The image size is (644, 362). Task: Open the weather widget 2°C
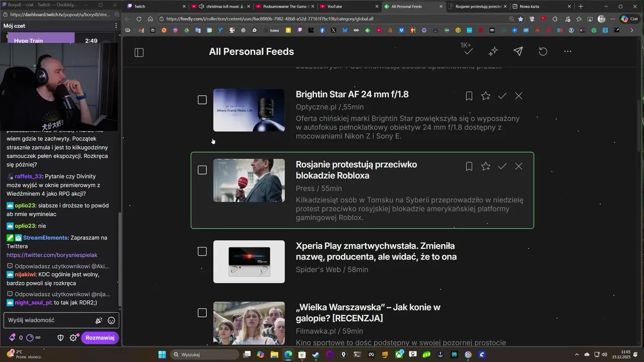[x=24, y=354]
